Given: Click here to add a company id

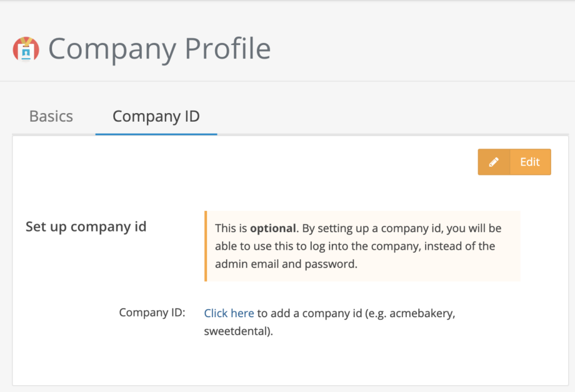Looking at the screenshot, I should (229, 313).
